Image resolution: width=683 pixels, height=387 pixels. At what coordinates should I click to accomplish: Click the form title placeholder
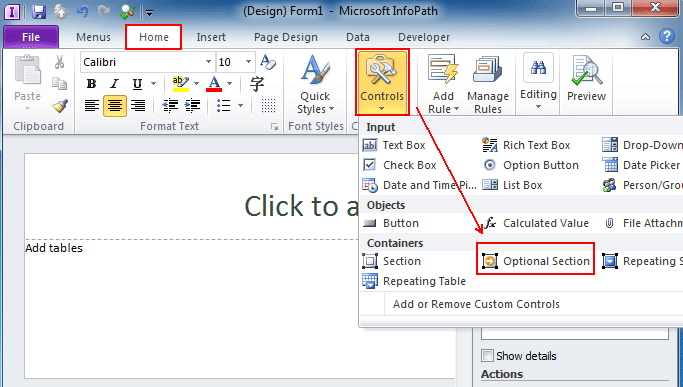[302, 206]
